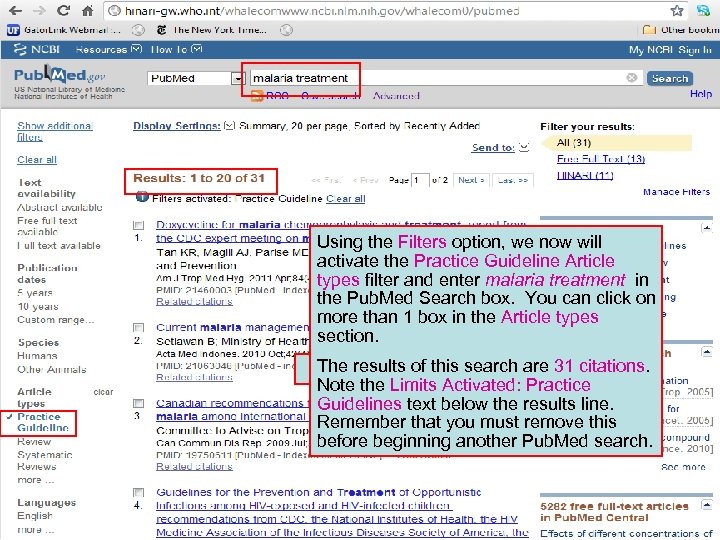Image resolution: width=720 pixels, height=540 pixels.
Task: Expand the How To menu
Action: pyautogui.click(x=176, y=49)
